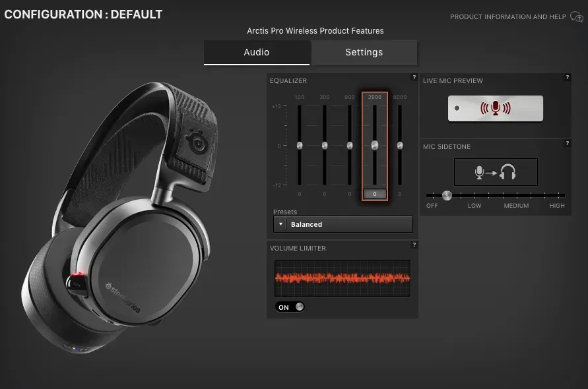Click the MEDIUM sidetone label
This screenshot has width=588, height=389.
coord(516,206)
